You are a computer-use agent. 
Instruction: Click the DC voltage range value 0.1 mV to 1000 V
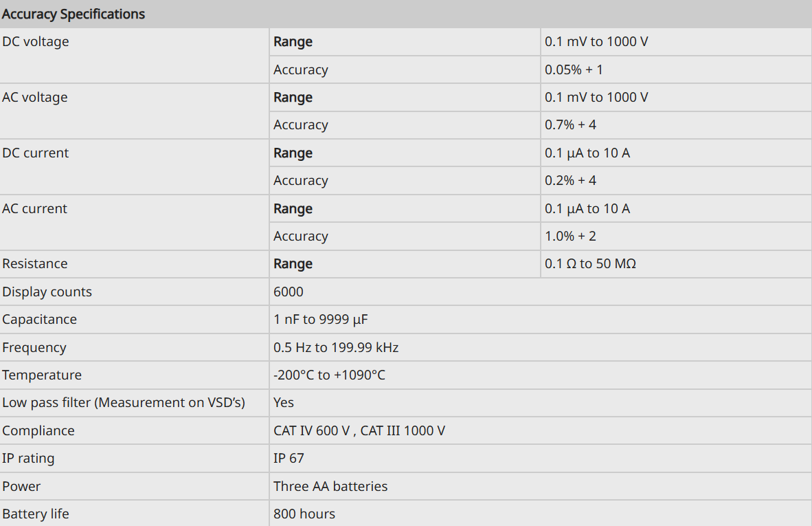[596, 41]
